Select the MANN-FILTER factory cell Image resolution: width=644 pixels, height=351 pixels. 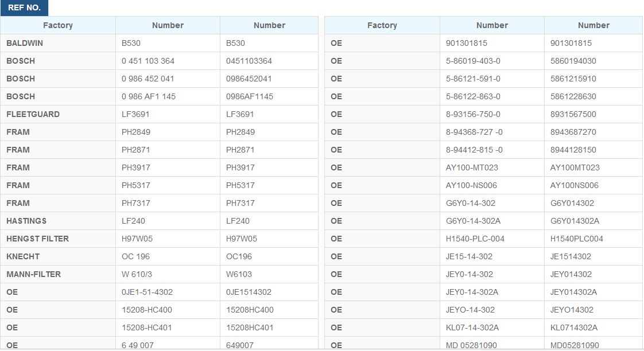[58, 274]
